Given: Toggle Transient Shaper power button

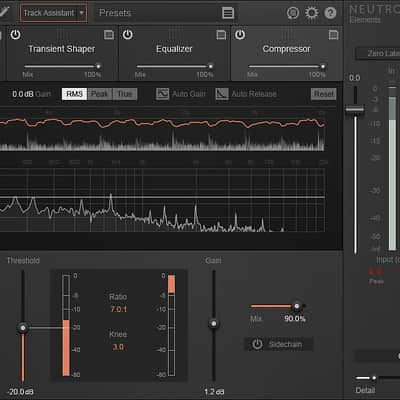Looking at the screenshot, I should (15, 34).
